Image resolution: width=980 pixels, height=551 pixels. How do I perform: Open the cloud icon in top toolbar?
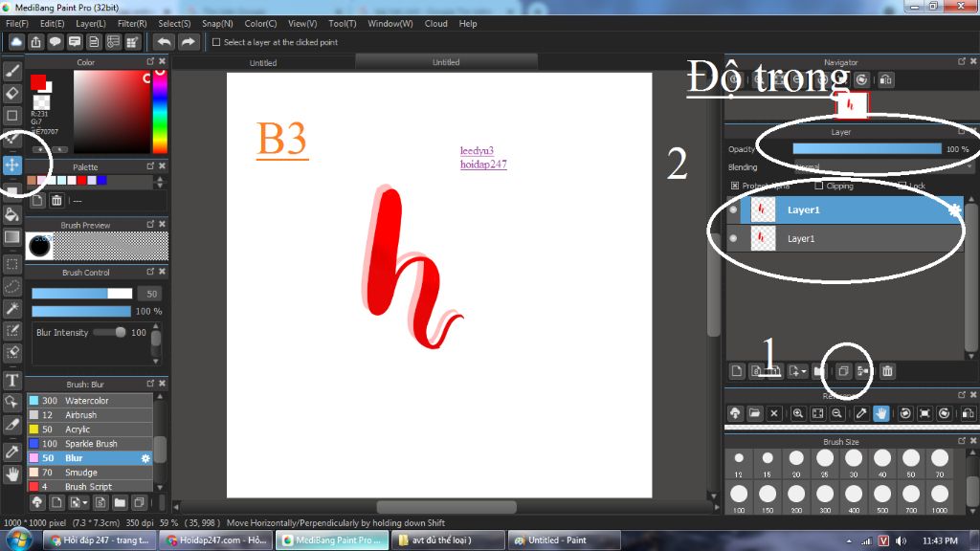pyautogui.click(x=16, y=42)
